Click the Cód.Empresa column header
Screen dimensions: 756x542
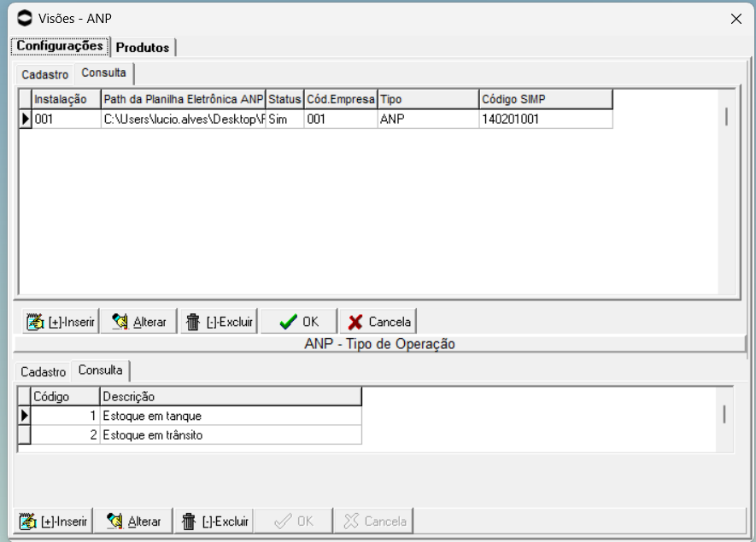coord(341,99)
